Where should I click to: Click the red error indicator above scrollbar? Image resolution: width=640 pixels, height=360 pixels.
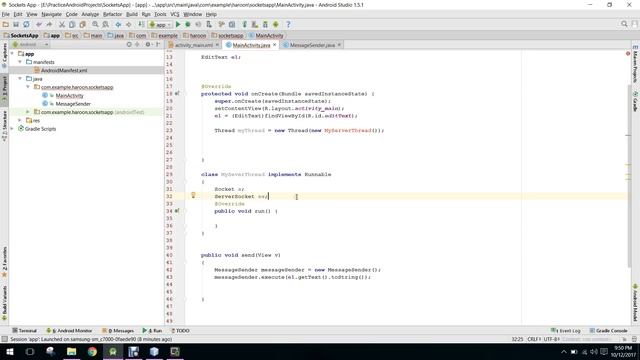click(628, 53)
